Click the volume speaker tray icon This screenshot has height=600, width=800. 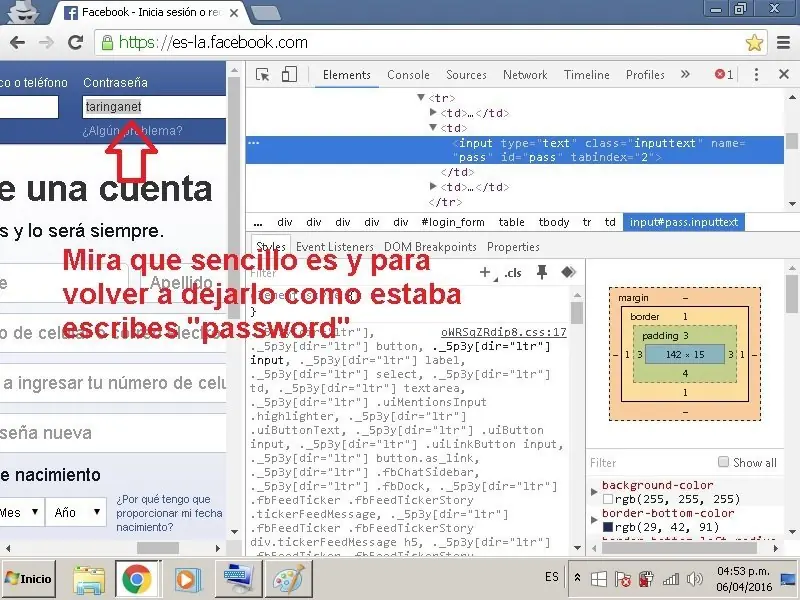tap(695, 579)
